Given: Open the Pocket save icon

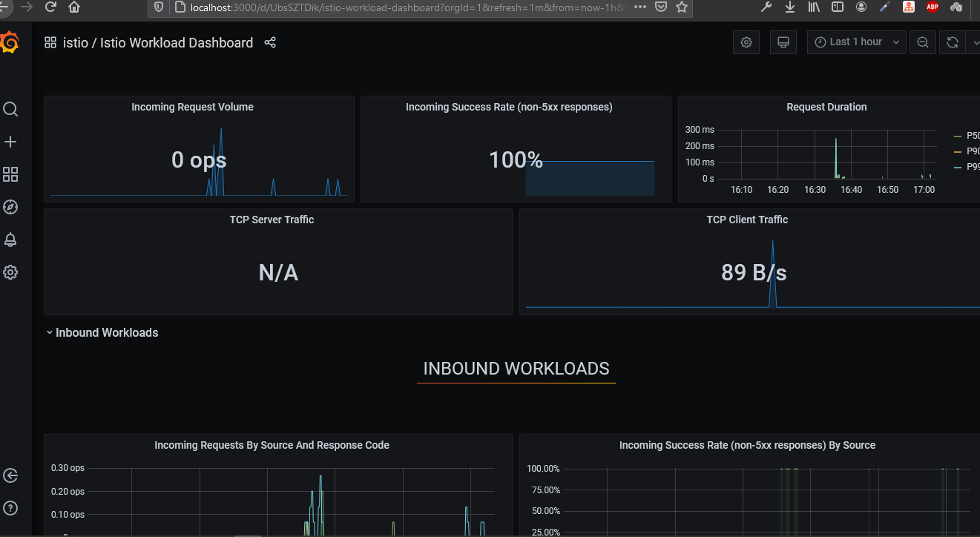Looking at the screenshot, I should pyautogui.click(x=660, y=7).
